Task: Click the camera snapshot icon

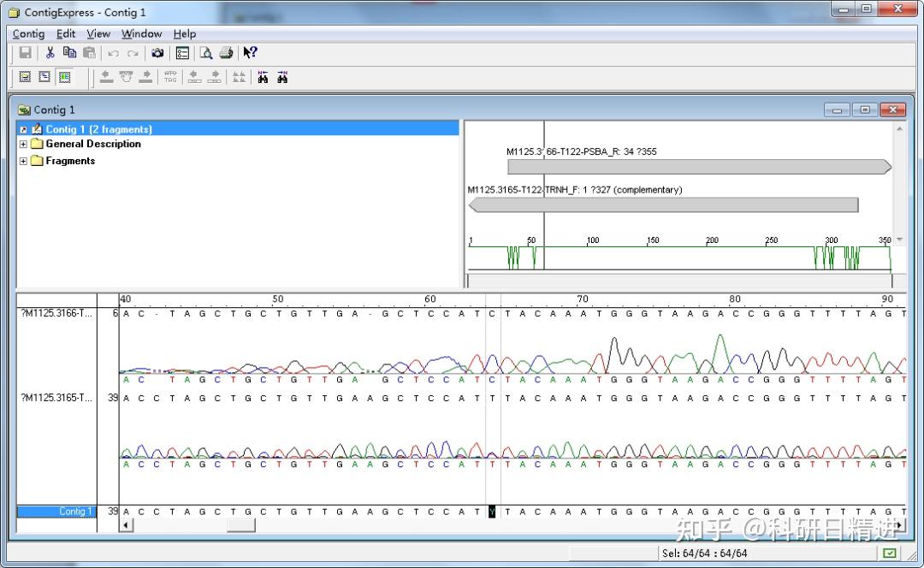Action: coord(157,53)
